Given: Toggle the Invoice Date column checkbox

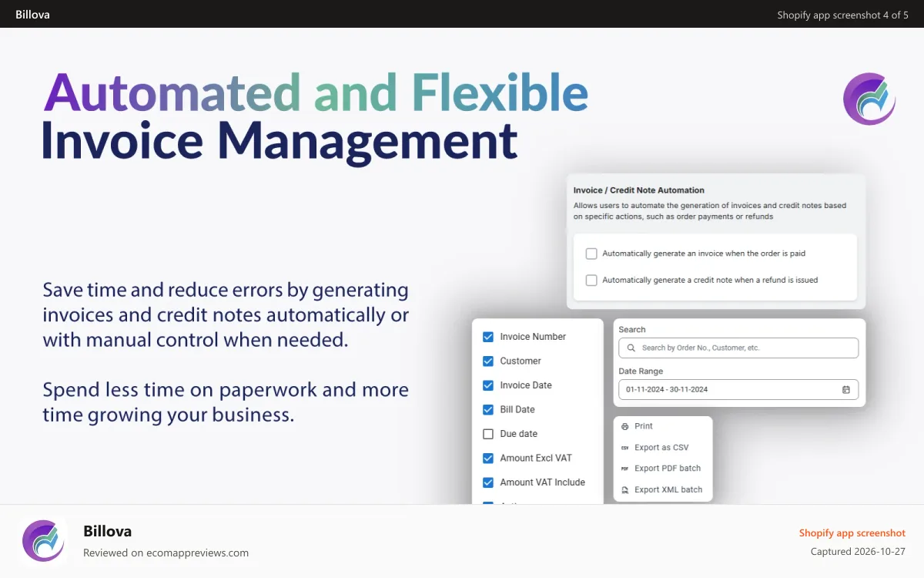Looking at the screenshot, I should tap(487, 385).
